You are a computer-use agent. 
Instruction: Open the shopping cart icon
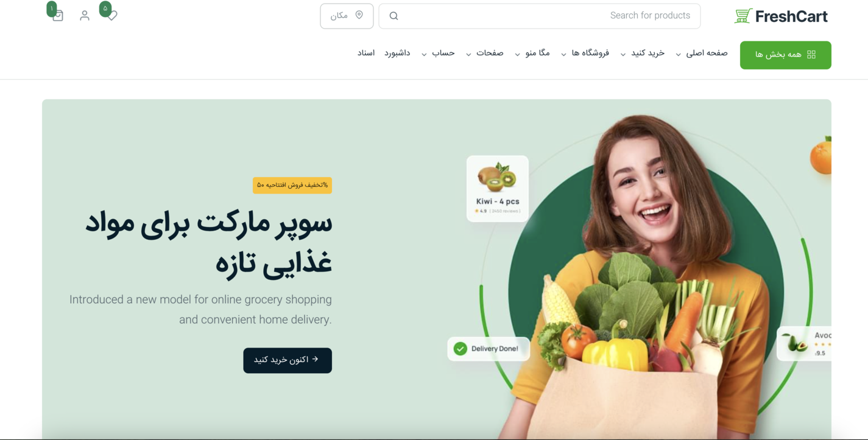point(58,16)
